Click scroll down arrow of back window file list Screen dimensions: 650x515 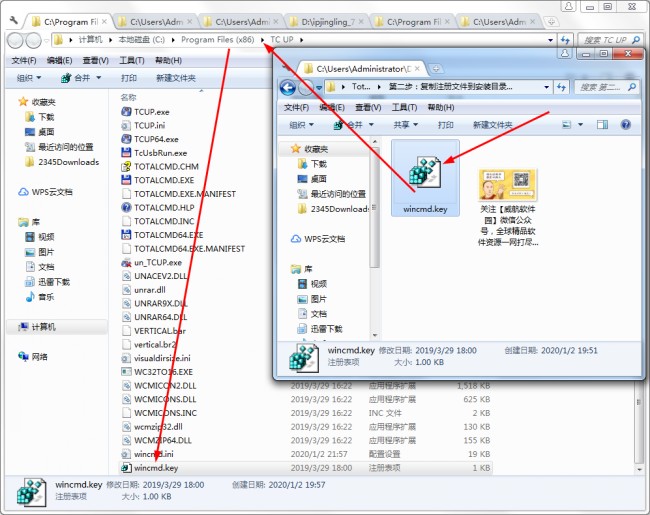pos(640,469)
